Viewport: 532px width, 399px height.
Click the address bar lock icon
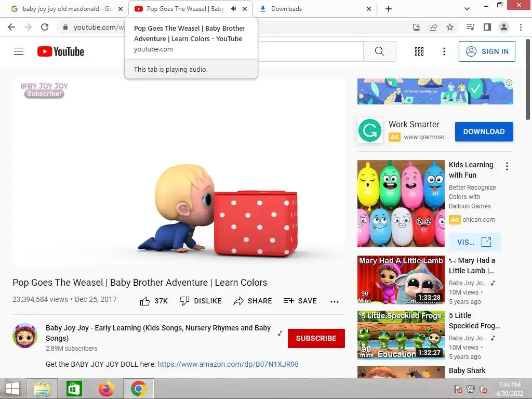[x=65, y=27]
